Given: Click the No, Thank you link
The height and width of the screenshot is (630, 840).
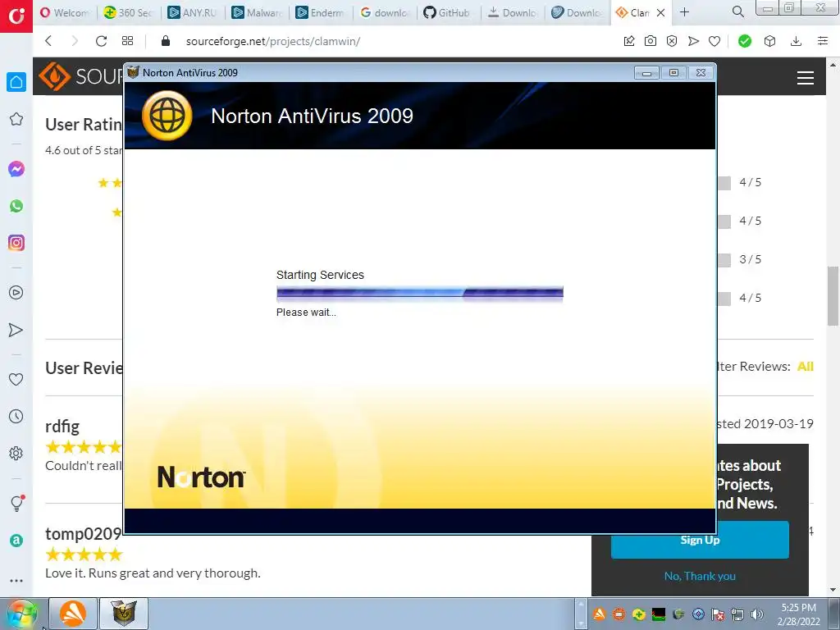Looking at the screenshot, I should 700,576.
